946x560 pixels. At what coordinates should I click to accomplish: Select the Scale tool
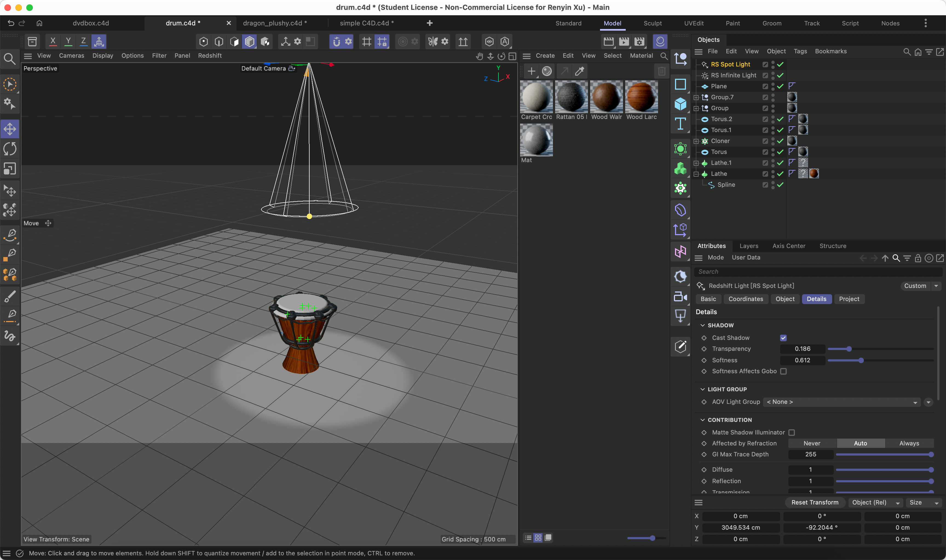(10, 168)
